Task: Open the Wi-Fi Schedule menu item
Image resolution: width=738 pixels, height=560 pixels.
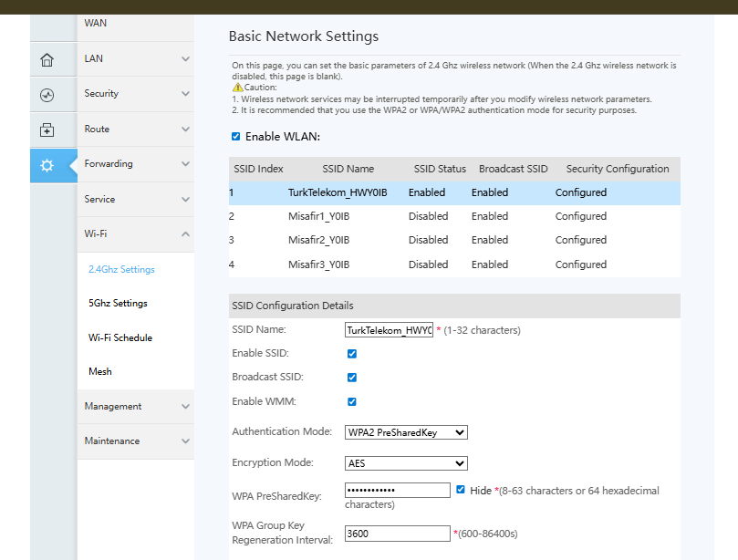Action: [x=120, y=337]
